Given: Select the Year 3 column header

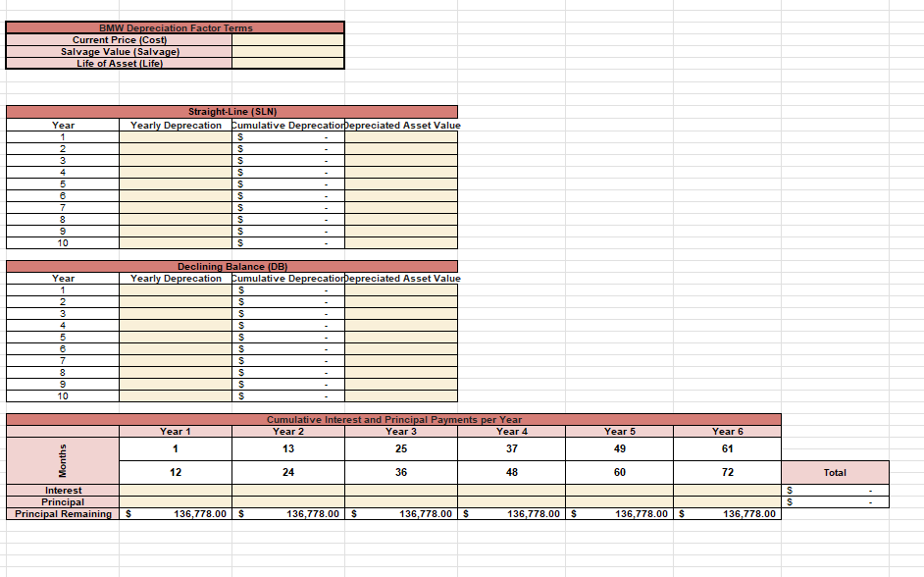Looking at the screenshot, I should 399,431.
